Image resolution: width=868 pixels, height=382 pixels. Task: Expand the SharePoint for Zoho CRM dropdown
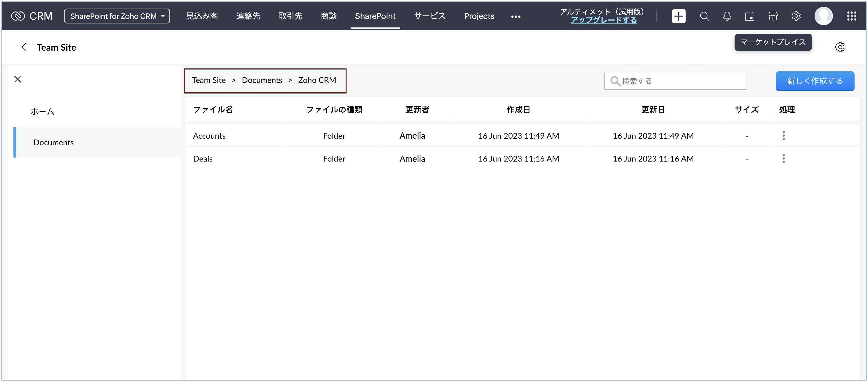click(117, 16)
